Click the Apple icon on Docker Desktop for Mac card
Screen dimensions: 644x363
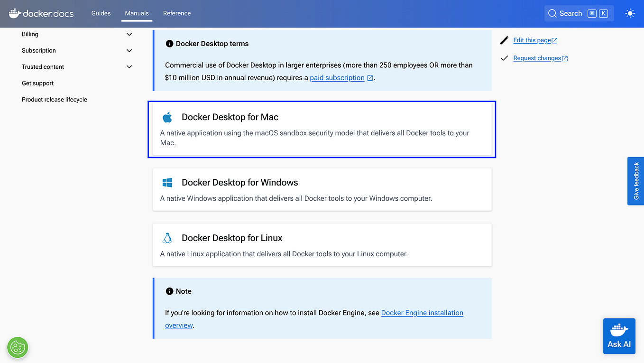(167, 117)
